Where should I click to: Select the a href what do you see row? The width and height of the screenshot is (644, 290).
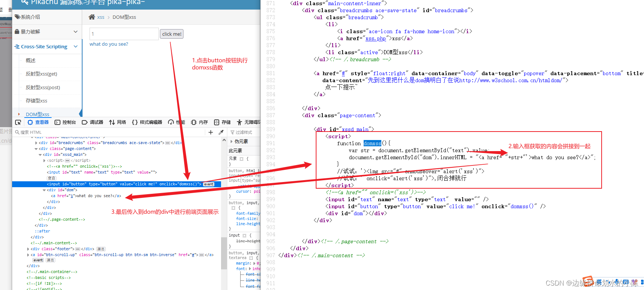(86, 196)
